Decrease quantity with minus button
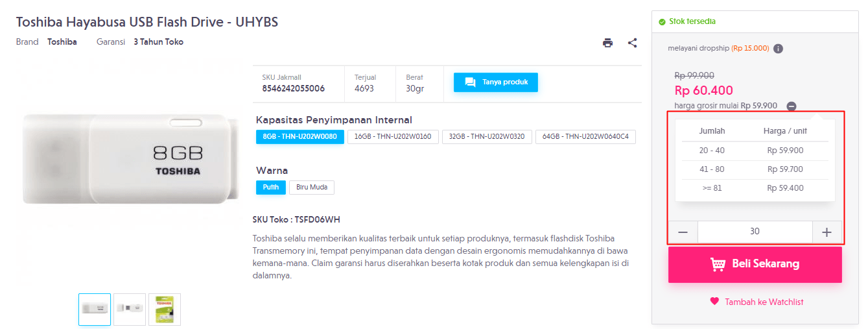This screenshot has width=868, height=329. pyautogui.click(x=683, y=232)
